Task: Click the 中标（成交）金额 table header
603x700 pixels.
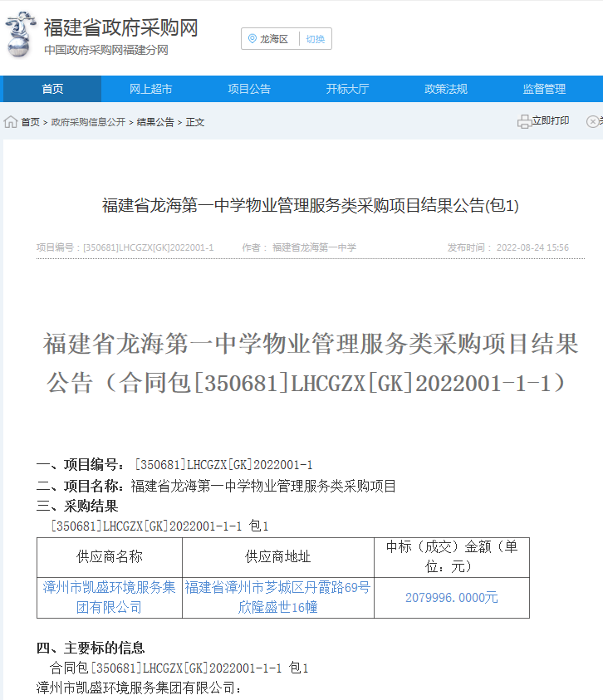Action: click(x=452, y=556)
